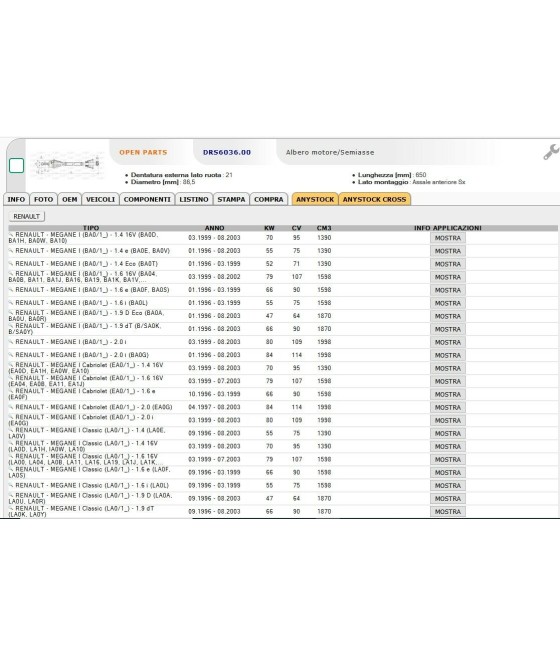Click magnifier icon beside Cabriolet 2.0 (EA0G) row
The height and width of the screenshot is (655, 560).
11,407
